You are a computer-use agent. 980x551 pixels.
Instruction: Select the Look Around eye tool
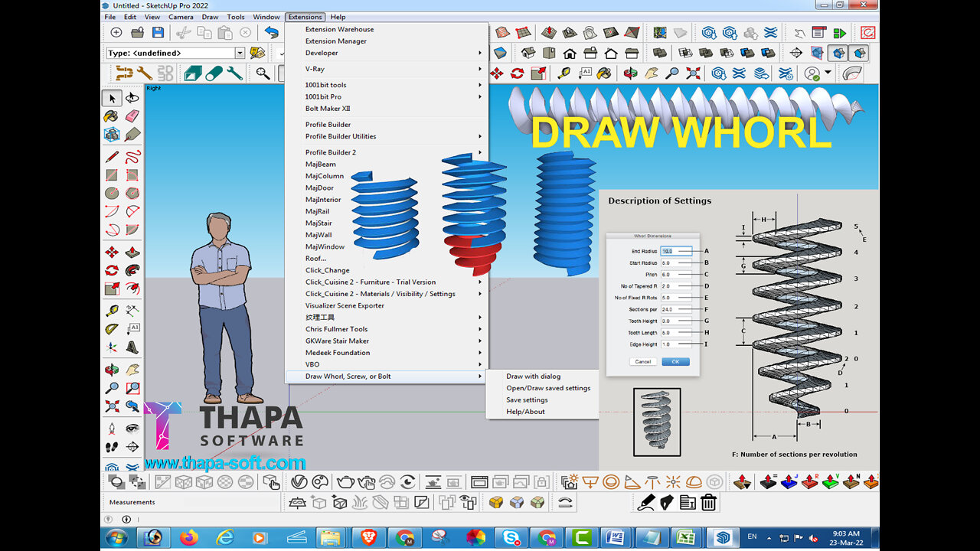click(x=132, y=429)
